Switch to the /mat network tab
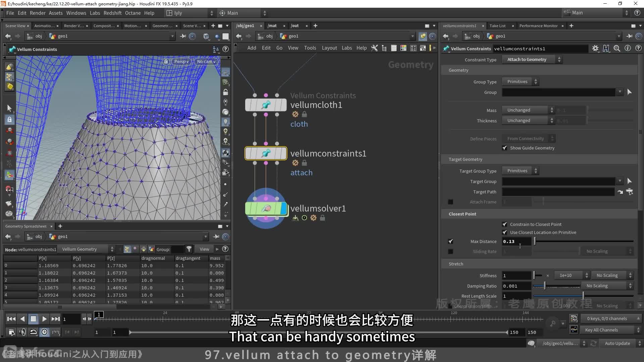This screenshot has height=362, width=644. (272, 26)
